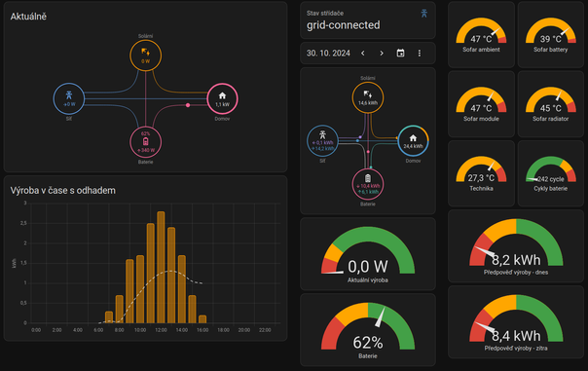Click the Výroba v čase s odhadem title
Image resolution: width=588 pixels, height=371 pixels.
[x=62, y=191]
